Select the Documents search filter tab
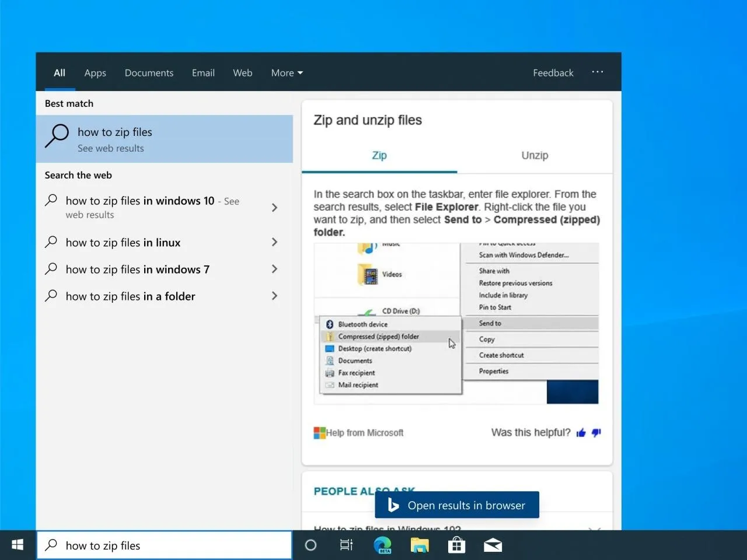The width and height of the screenshot is (747, 560). pos(149,73)
